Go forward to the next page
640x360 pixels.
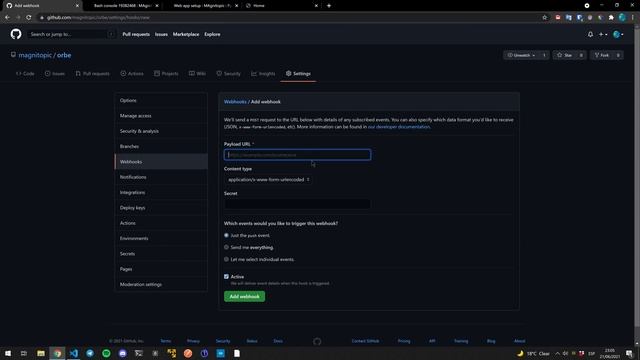click(18, 18)
